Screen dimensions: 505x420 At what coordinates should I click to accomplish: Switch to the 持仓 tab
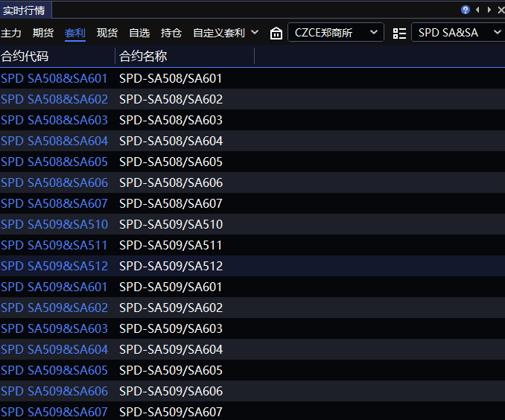(x=171, y=33)
